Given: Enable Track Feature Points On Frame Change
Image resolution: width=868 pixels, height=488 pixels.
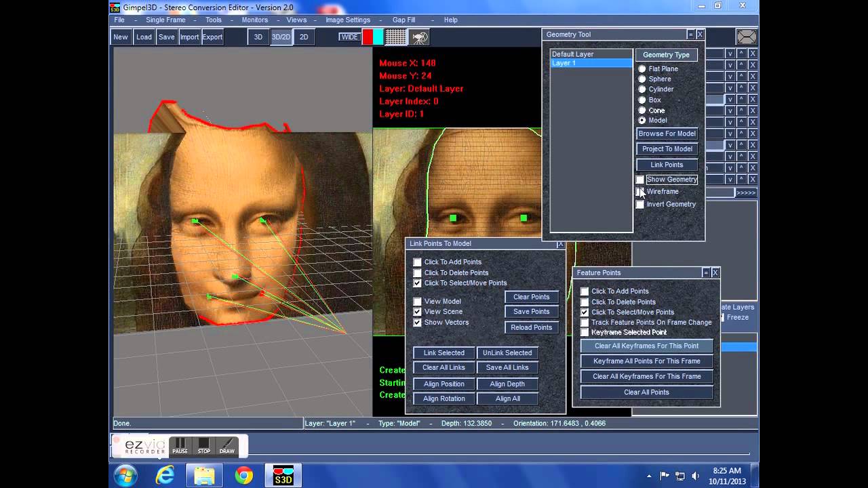Looking at the screenshot, I should click(x=585, y=323).
